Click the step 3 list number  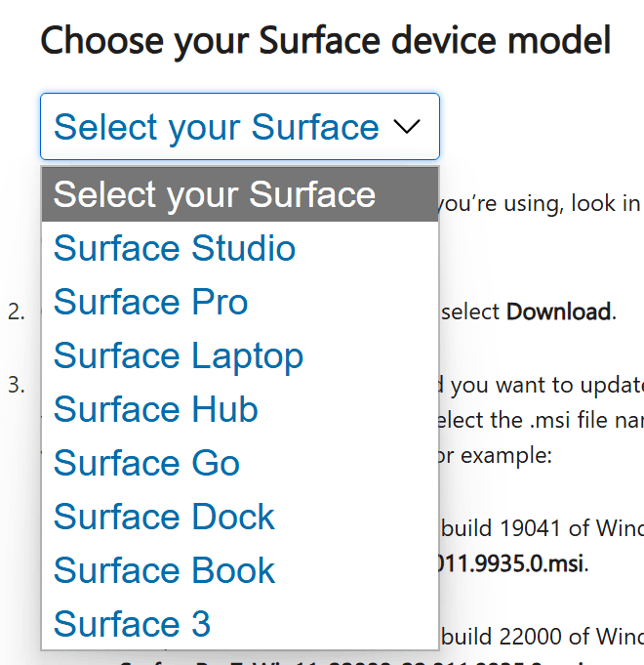16,385
